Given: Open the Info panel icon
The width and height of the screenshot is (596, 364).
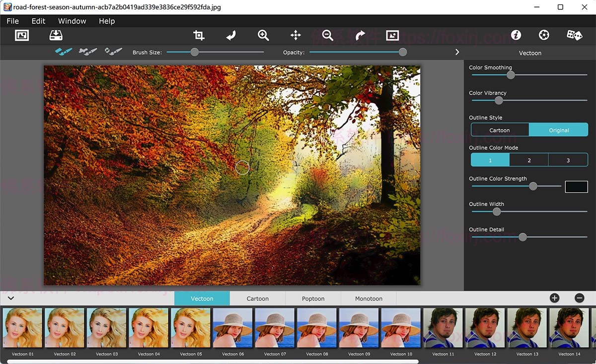Looking at the screenshot, I should (x=516, y=35).
